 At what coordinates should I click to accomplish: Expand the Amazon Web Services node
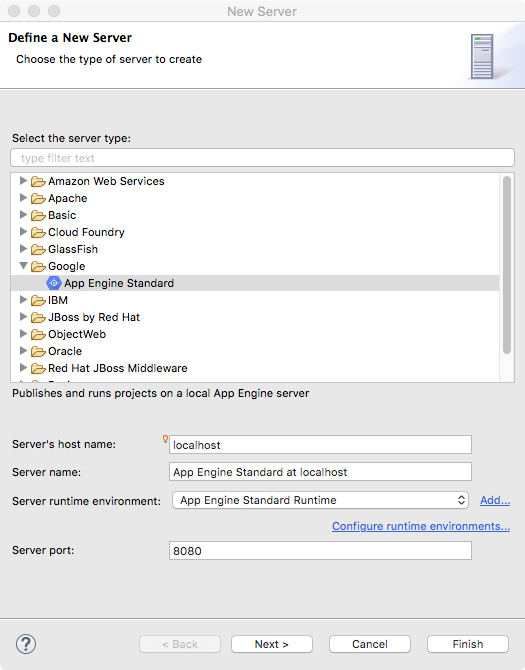(23, 181)
